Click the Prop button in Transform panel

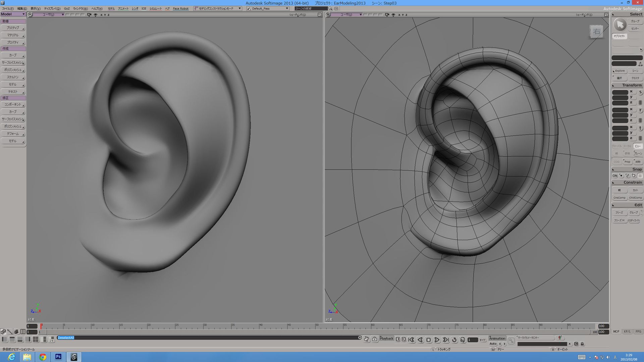tap(627, 161)
